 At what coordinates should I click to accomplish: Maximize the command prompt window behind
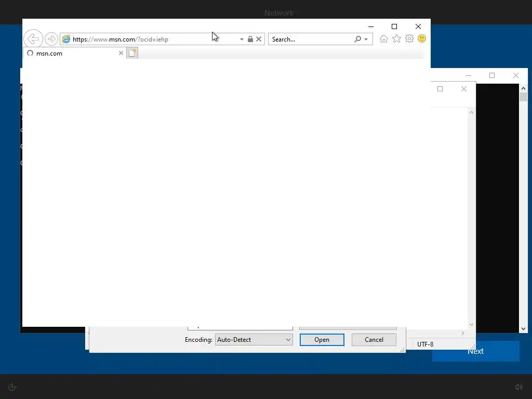(492, 75)
